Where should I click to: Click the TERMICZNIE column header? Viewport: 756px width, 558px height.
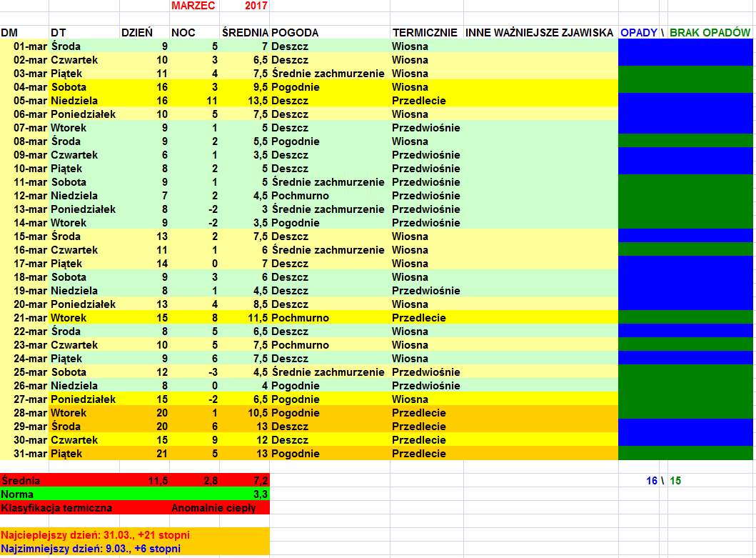[425, 33]
